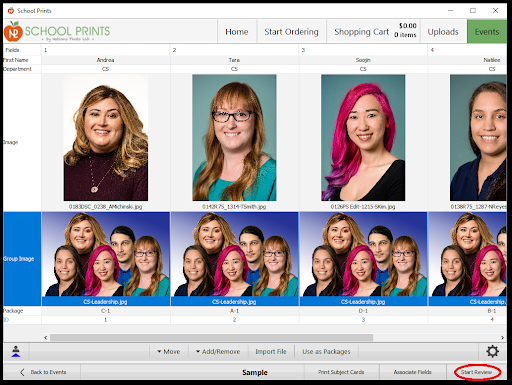Click the School Prints apple logo

(13, 31)
